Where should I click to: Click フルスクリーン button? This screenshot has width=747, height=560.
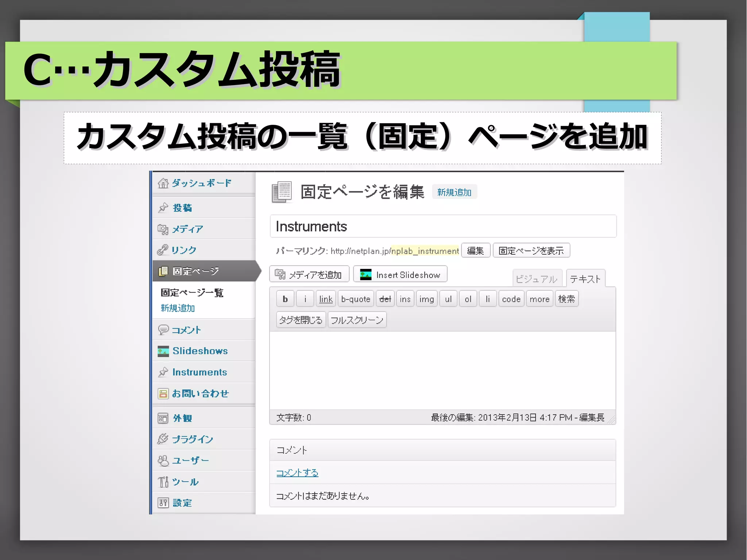[x=357, y=320]
